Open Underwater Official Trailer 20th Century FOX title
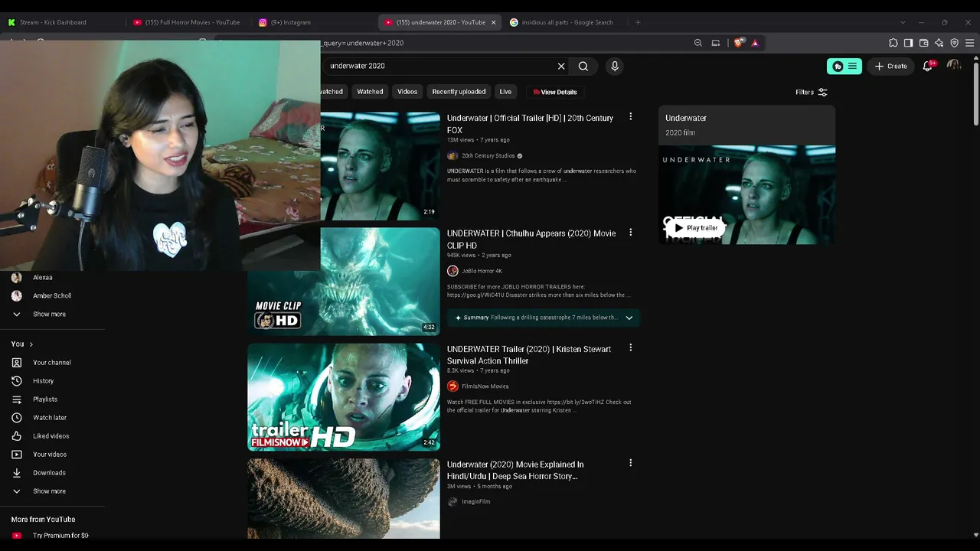The width and height of the screenshot is (980, 551). pos(530,124)
